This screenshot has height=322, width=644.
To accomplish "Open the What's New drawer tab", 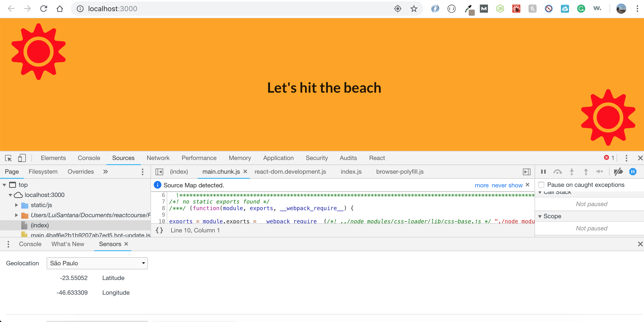I will pos(68,244).
